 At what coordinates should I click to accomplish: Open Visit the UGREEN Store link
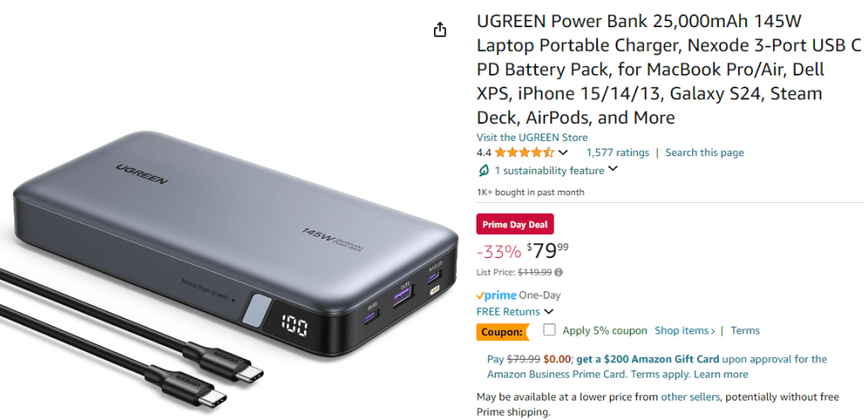532,137
